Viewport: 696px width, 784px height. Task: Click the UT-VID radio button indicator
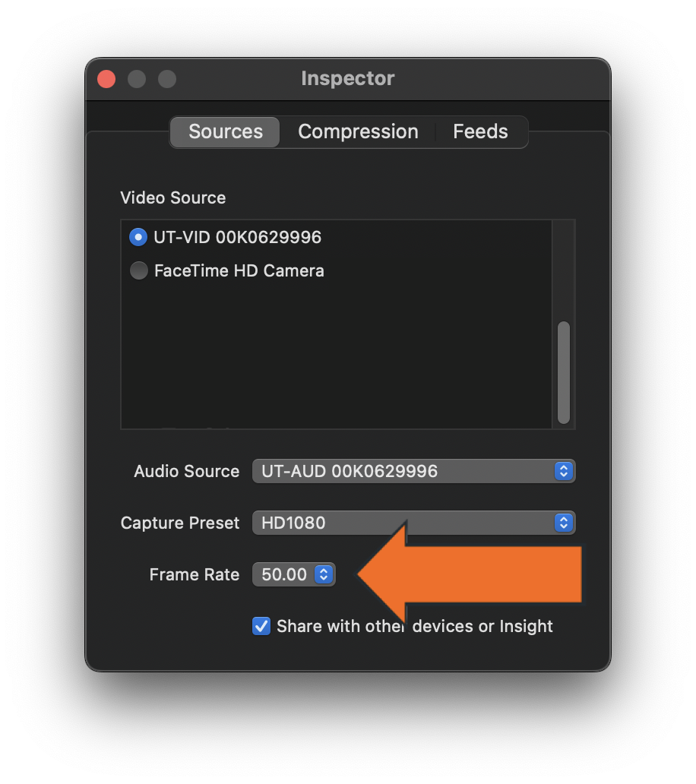coord(138,237)
